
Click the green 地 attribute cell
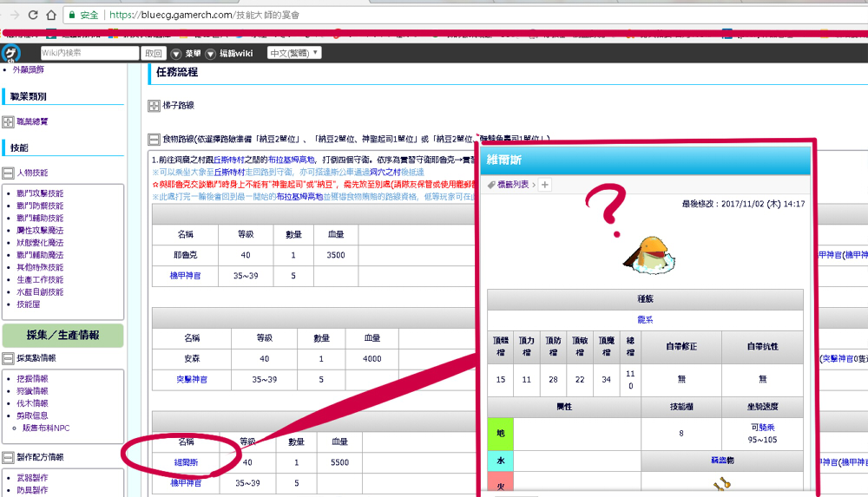coord(501,434)
